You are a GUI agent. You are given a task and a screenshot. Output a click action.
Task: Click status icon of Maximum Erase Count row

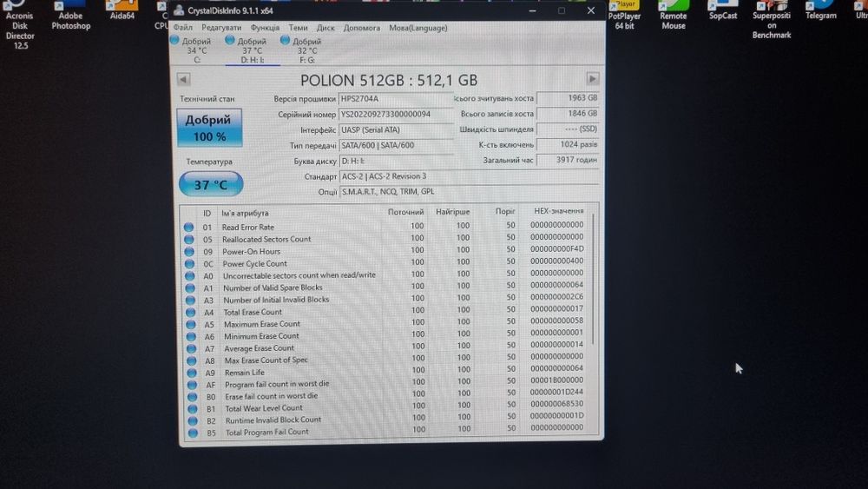click(x=191, y=325)
